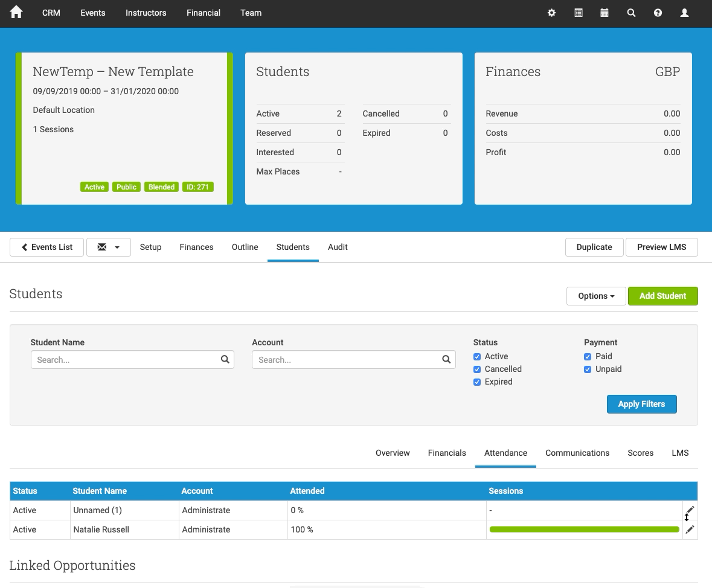This screenshot has height=588, width=712.
Task: Expand the email dropdown caret
Action: [117, 248]
